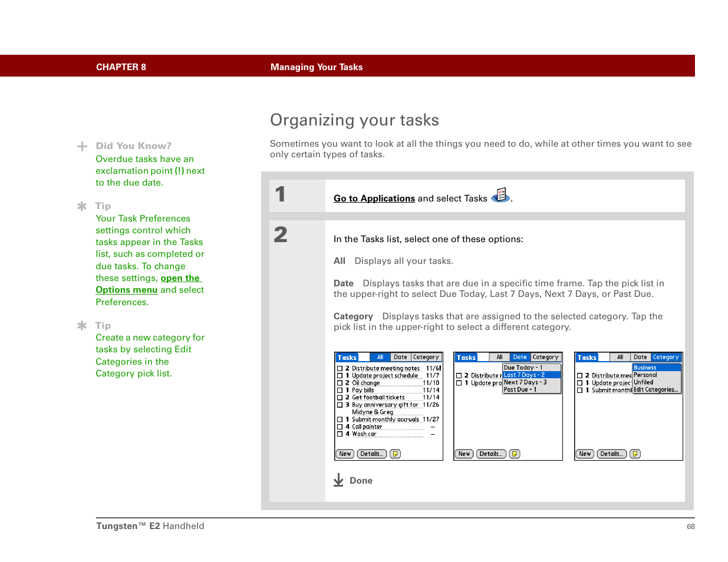Switch to Category tab in the all-tasks screen
728x562 pixels.
pos(426,357)
